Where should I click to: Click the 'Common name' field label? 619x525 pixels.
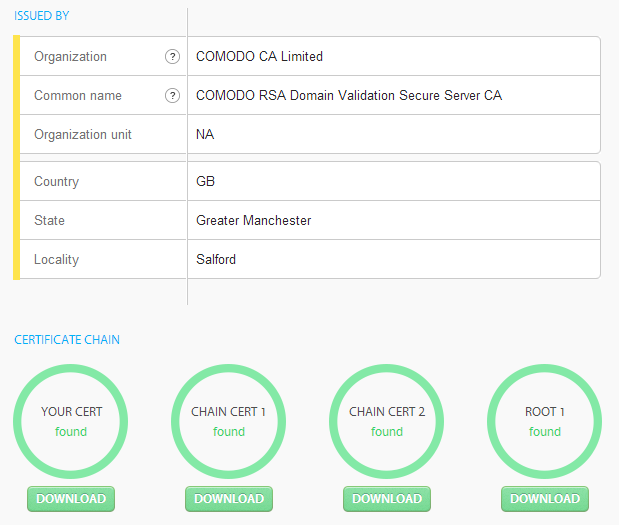[x=78, y=96]
